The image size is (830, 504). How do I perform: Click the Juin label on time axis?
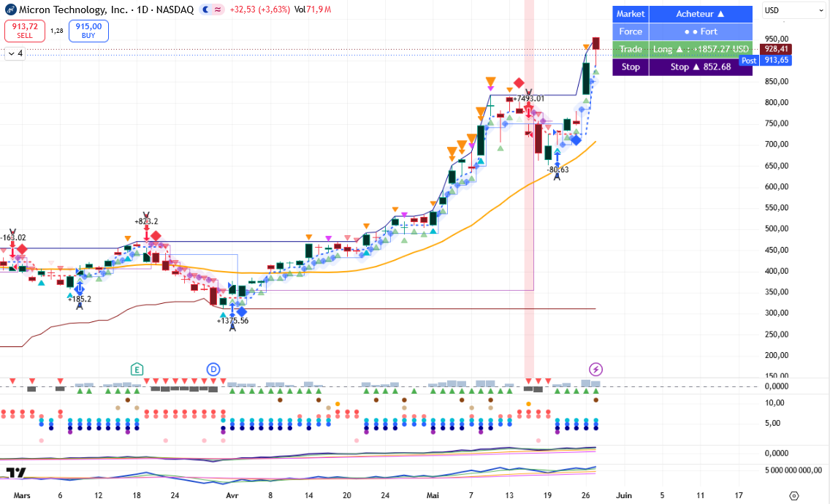point(624,495)
